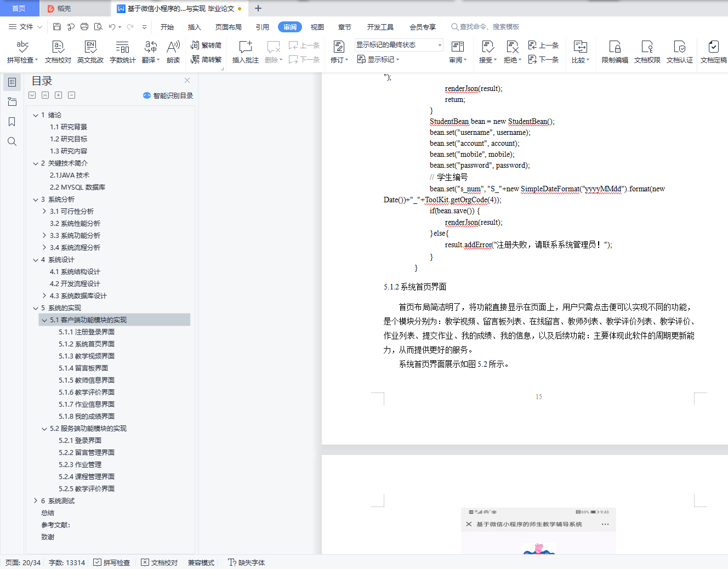Accept change with 接受
The width and height of the screenshot is (728, 569).
(488, 52)
